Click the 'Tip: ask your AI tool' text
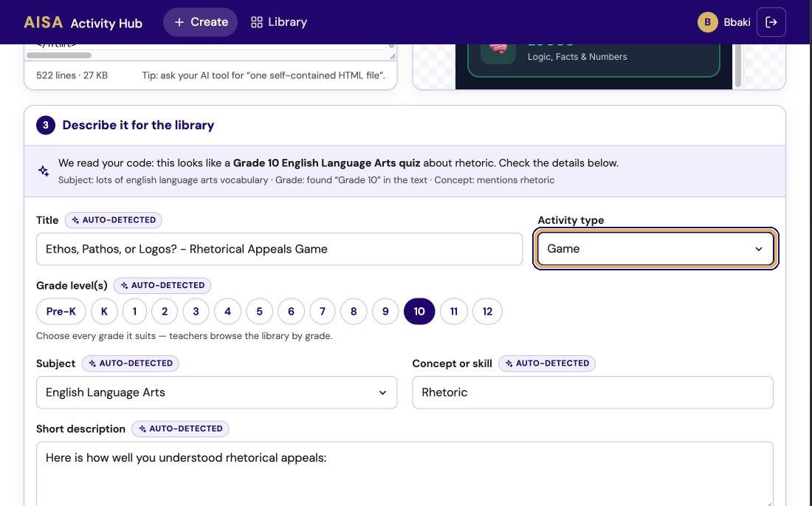812x506 pixels. point(264,75)
